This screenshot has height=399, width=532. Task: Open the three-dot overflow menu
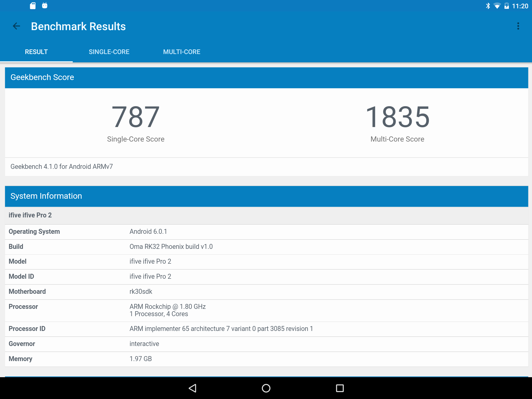(x=518, y=26)
